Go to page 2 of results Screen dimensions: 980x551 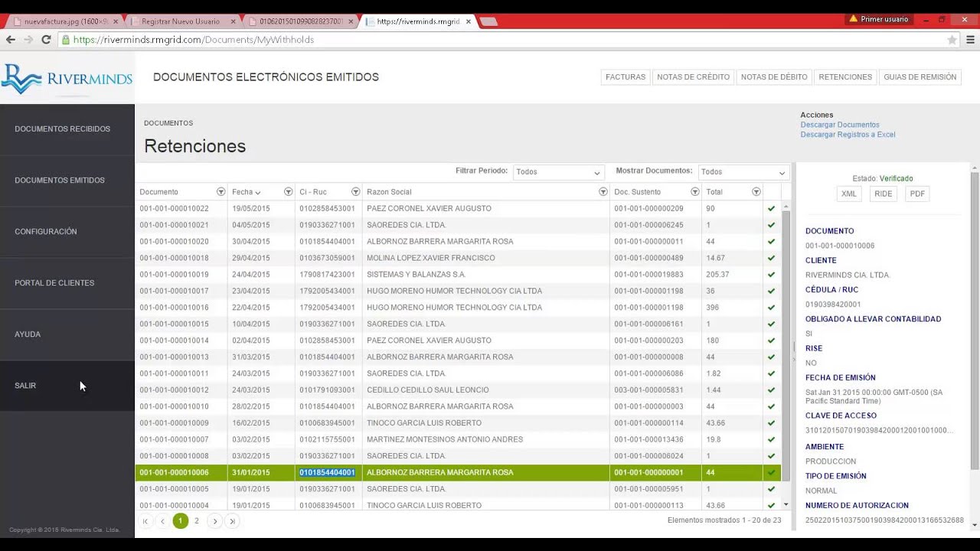pyautogui.click(x=197, y=521)
